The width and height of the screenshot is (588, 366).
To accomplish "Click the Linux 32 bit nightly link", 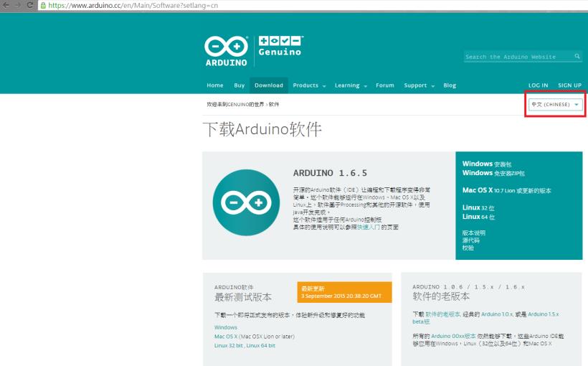I will pos(229,345).
